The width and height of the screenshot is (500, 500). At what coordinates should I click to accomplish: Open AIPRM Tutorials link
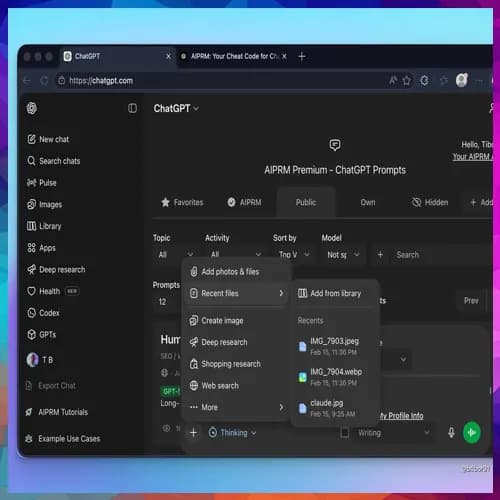[57, 412]
